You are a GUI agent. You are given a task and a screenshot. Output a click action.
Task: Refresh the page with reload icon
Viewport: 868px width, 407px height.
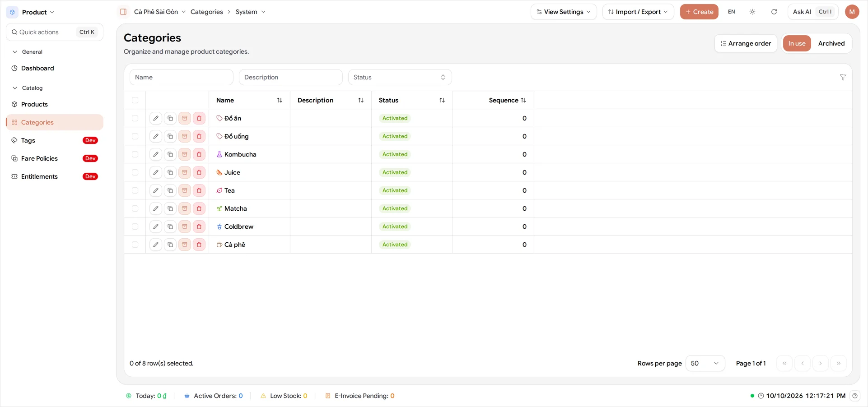click(x=774, y=12)
